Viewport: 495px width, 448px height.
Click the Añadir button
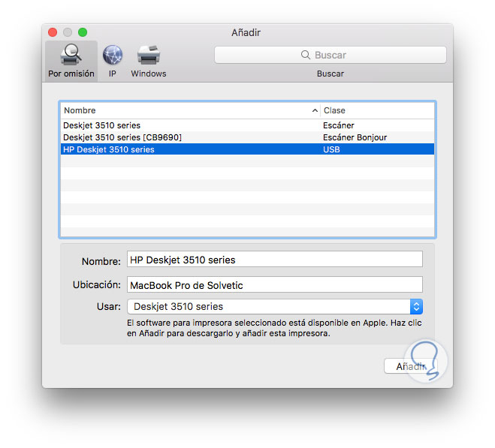click(x=411, y=366)
